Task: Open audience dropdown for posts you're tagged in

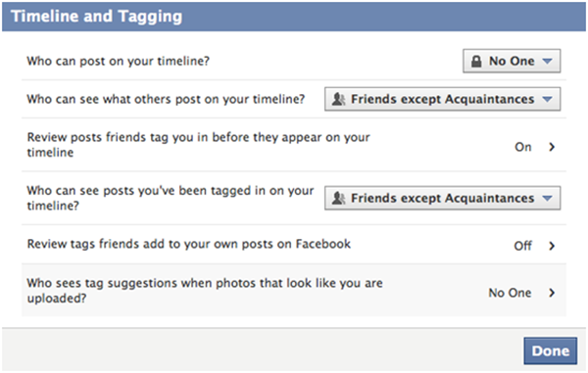Action: tap(443, 198)
